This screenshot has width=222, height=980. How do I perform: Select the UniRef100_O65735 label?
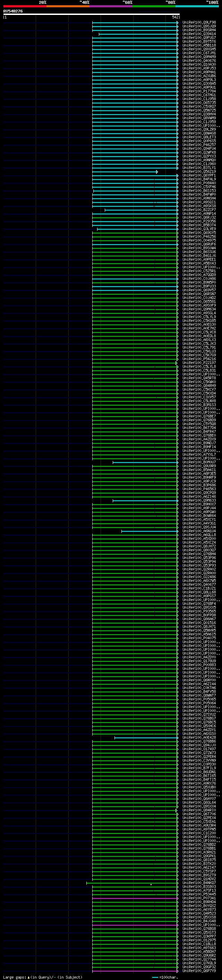199,103
